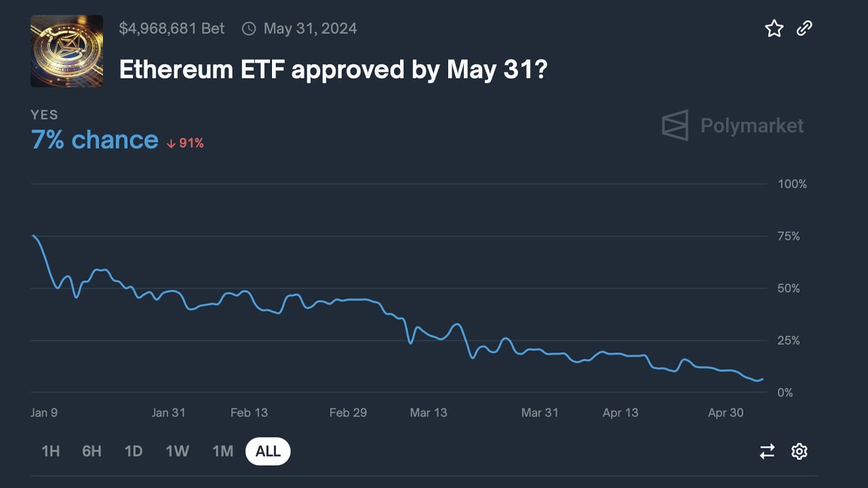Select the 1D chart interval
This screenshot has width=868, height=488.
[134, 451]
